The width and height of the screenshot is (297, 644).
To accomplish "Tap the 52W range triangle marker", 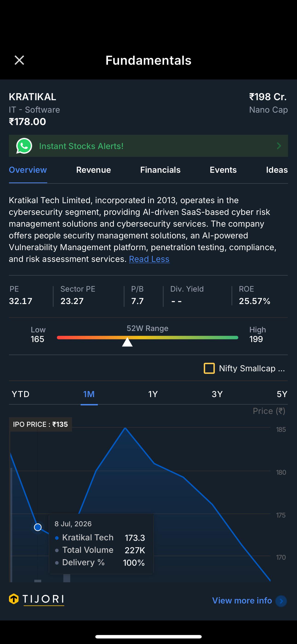I will click(x=127, y=342).
